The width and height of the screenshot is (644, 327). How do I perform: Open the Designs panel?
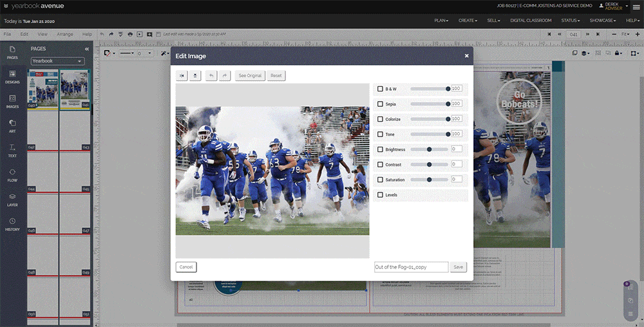(x=12, y=77)
